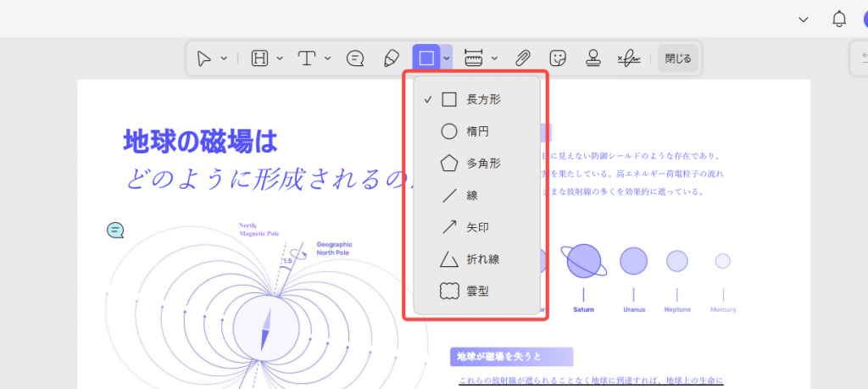The image size is (868, 389).
Task: Choose 楕円 from shape menu
Action: 476,131
